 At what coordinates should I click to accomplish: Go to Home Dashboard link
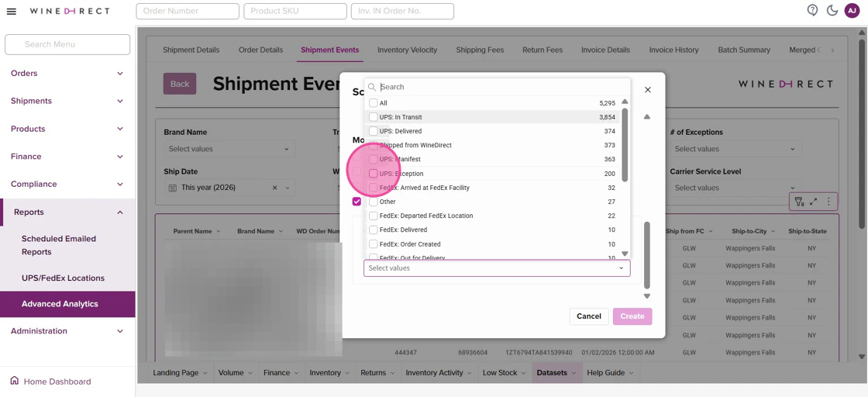pyautogui.click(x=57, y=381)
